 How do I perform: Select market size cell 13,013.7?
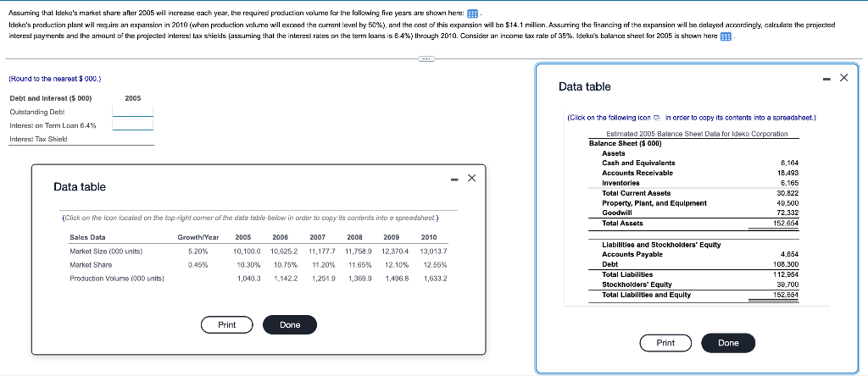point(433,251)
